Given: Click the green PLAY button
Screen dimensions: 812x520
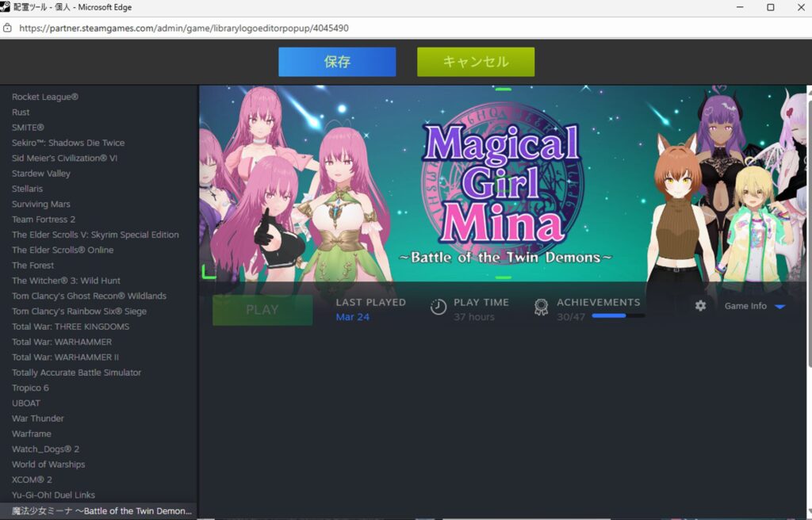Looking at the screenshot, I should tap(262, 310).
